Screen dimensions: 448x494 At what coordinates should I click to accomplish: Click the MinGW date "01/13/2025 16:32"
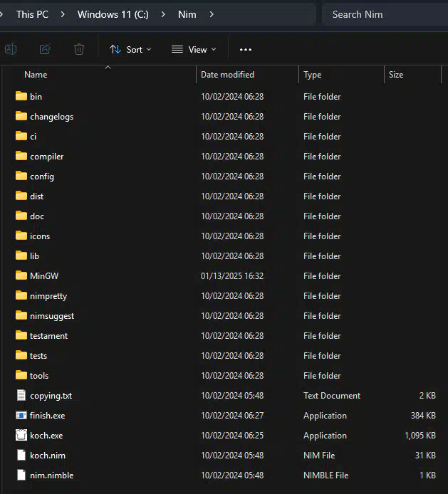point(232,276)
